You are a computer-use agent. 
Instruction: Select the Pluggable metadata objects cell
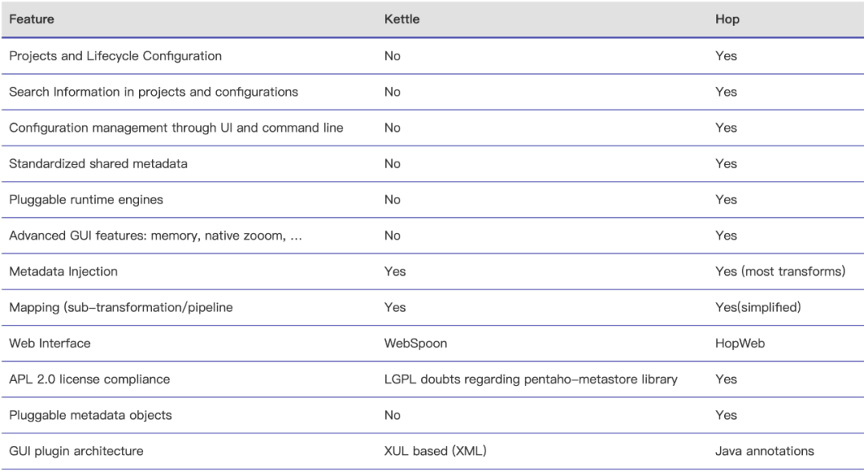point(90,415)
